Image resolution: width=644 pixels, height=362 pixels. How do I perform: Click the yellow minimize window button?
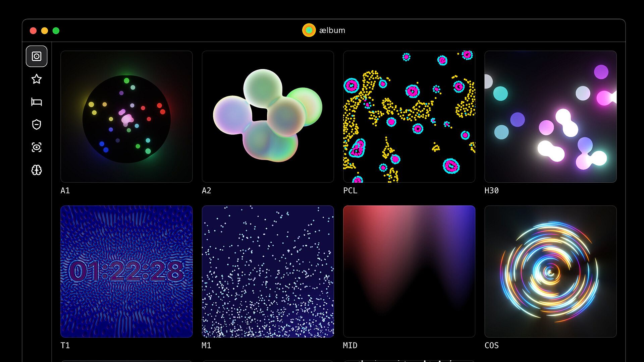pyautogui.click(x=45, y=31)
